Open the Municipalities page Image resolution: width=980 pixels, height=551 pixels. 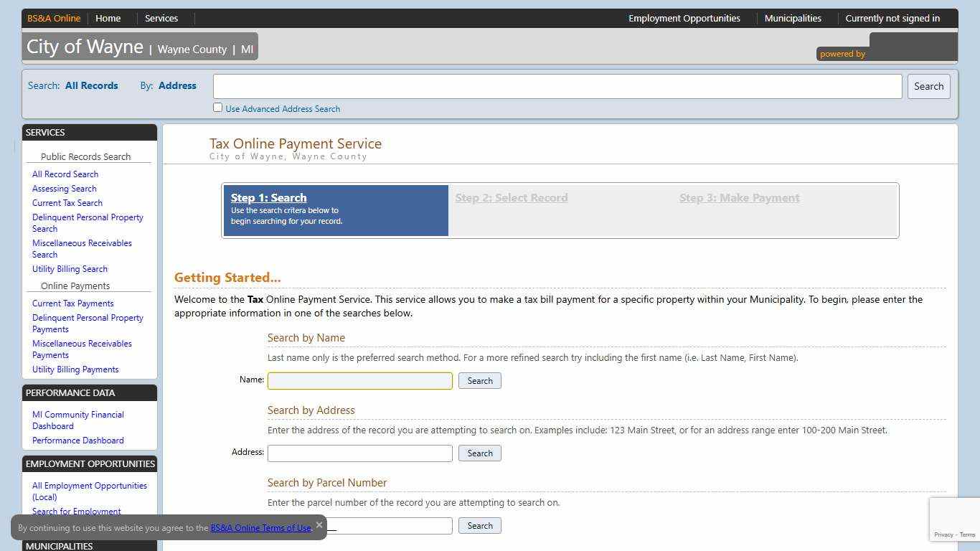coord(793,18)
